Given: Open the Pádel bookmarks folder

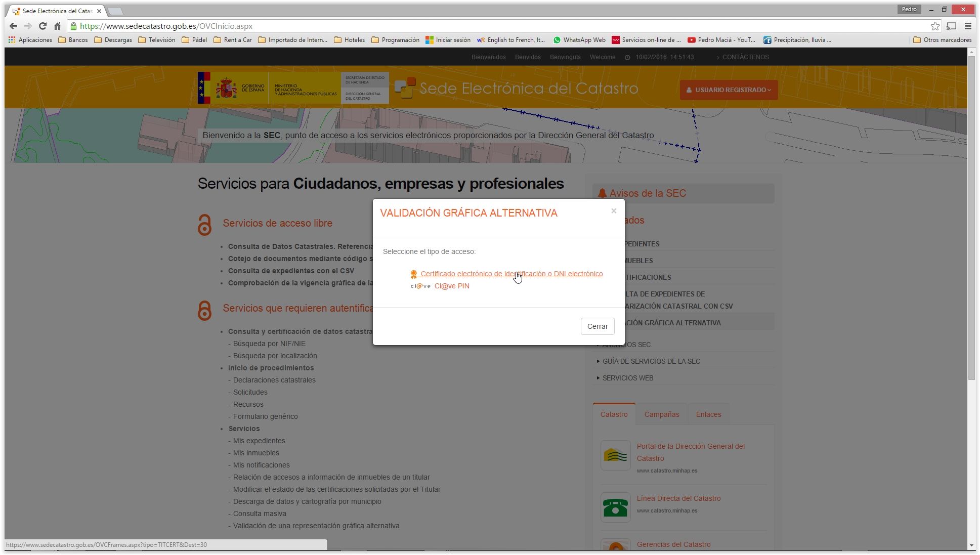Looking at the screenshot, I should point(194,40).
